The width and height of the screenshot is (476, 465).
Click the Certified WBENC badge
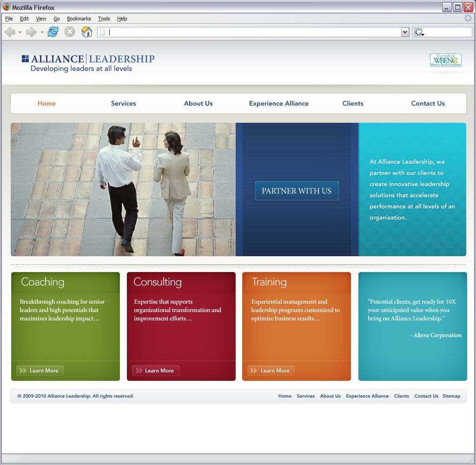(446, 60)
